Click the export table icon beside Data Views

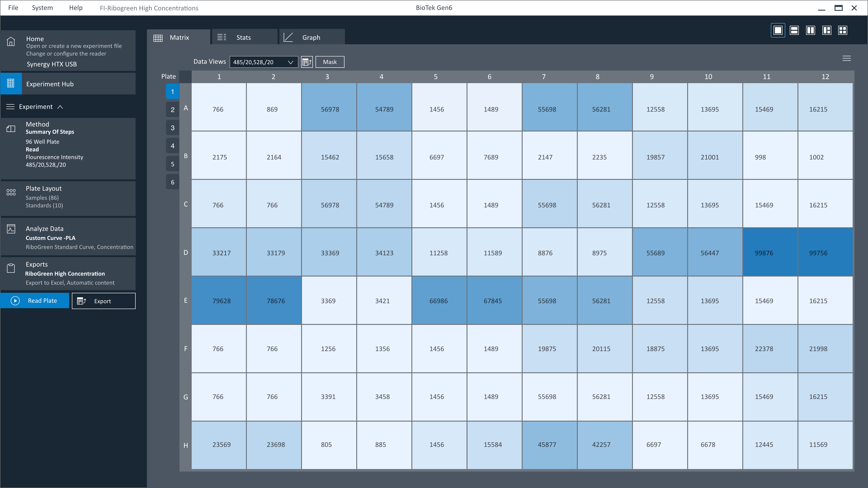307,62
